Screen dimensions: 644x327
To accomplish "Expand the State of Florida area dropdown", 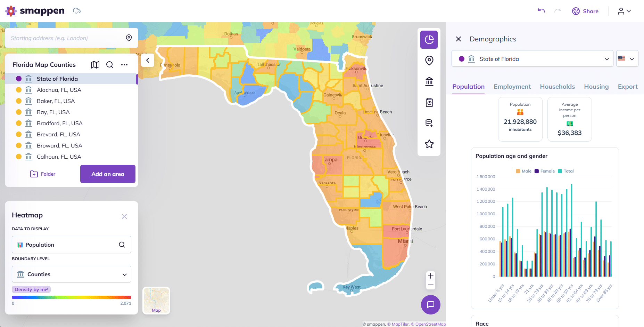I will (606, 58).
